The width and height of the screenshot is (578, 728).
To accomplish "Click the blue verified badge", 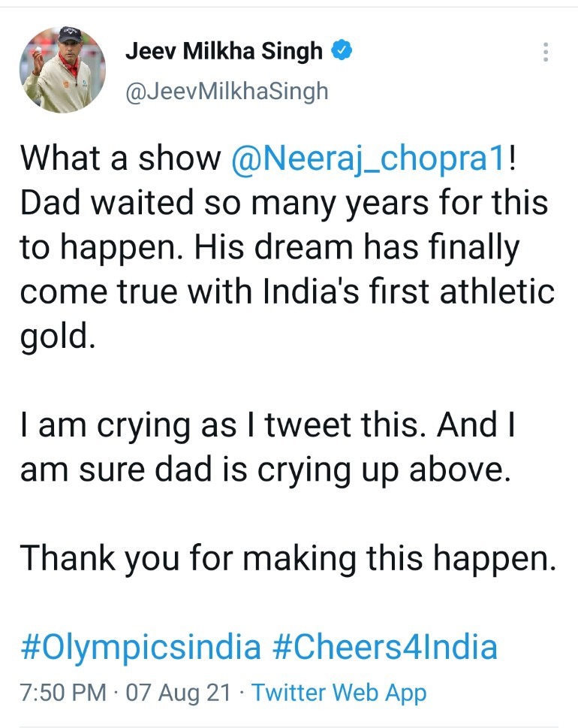I will pos(342,51).
